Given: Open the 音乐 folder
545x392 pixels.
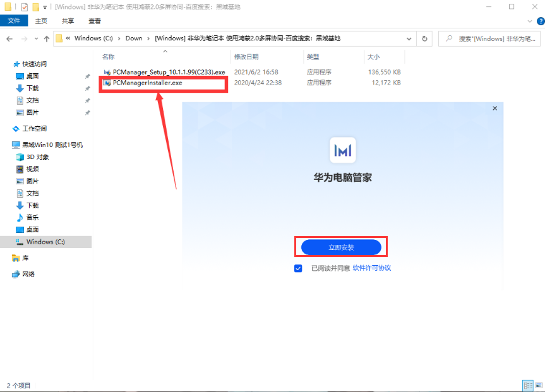Looking at the screenshot, I should coord(32,218).
